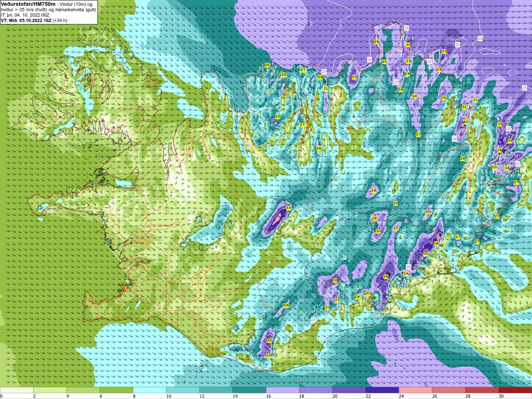Select the 'IT: þri. 04. 10. 2022 06Z' line
Screen dimensions: 532x399
point(25,15)
